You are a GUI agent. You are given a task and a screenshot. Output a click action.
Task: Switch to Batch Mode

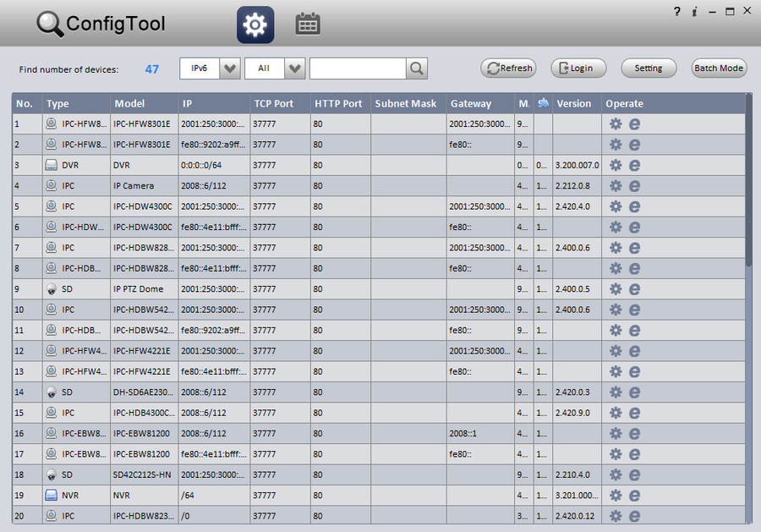tap(719, 69)
